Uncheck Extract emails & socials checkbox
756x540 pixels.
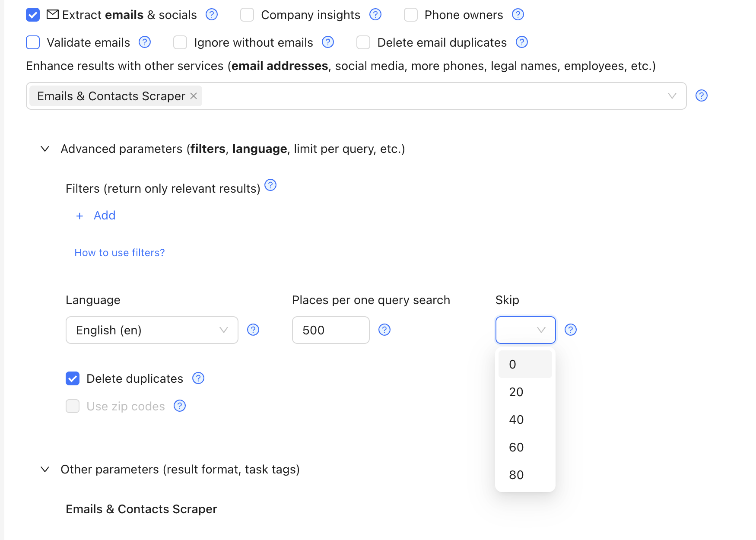click(33, 15)
